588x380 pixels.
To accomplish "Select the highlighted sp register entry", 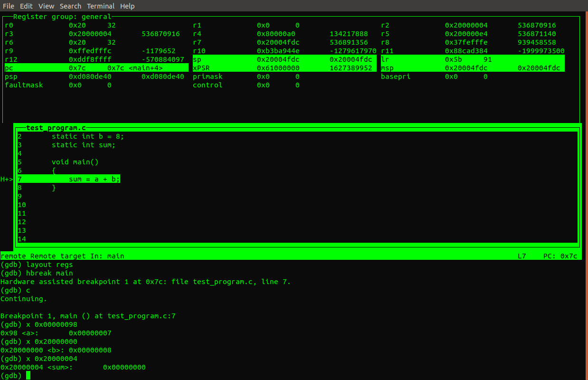I will pyautogui.click(x=284, y=59).
